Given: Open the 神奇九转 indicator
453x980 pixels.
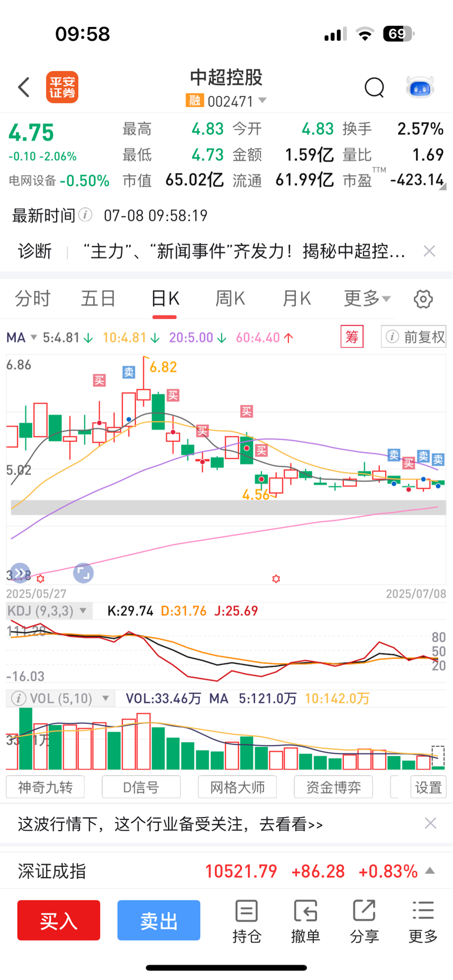Looking at the screenshot, I should 45,787.
